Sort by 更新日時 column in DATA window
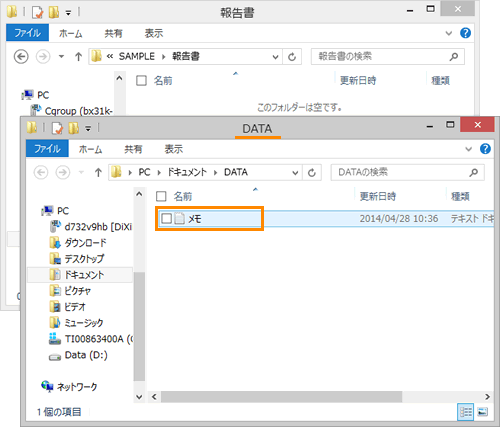 (378, 196)
